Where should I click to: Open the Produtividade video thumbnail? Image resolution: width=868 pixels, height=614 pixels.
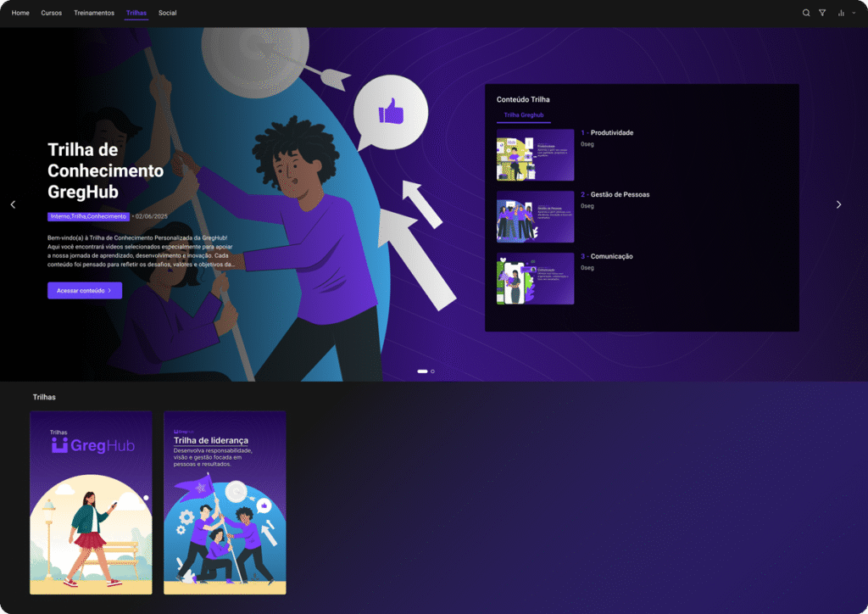[535, 155]
